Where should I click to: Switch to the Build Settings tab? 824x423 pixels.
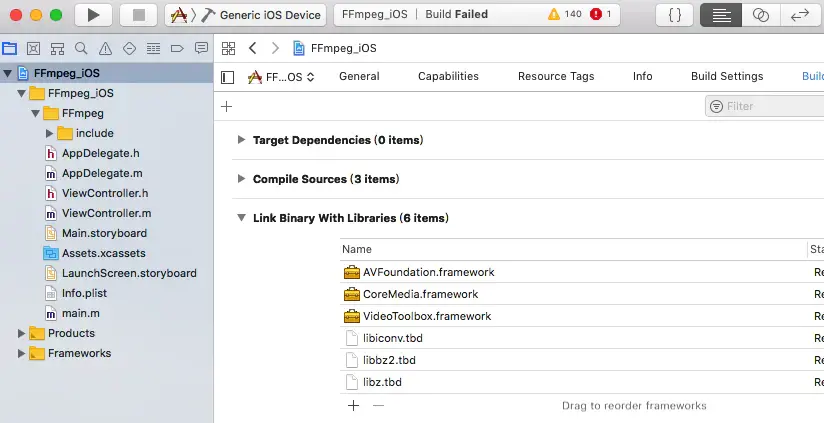point(726,77)
